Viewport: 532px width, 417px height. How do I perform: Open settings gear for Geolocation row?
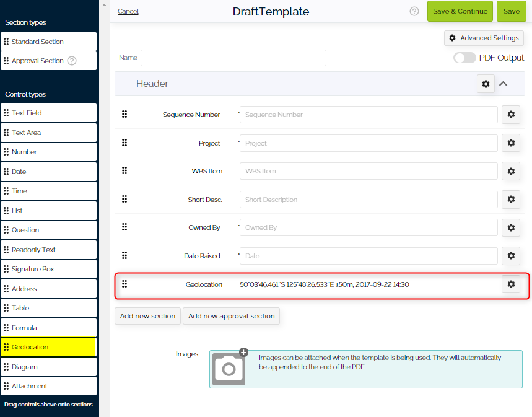point(511,284)
